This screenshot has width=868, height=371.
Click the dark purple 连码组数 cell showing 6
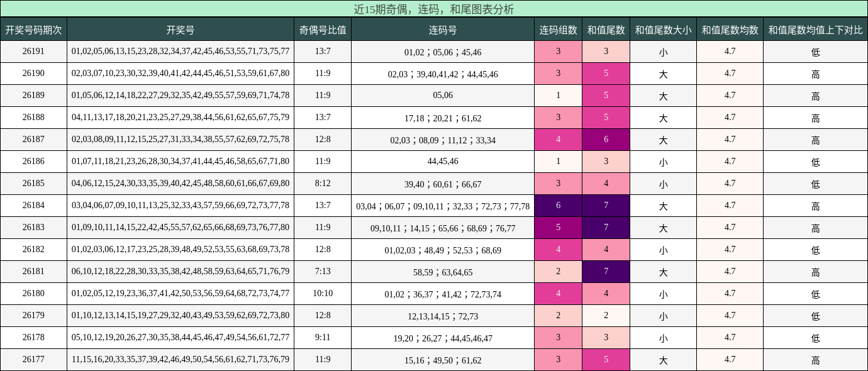[x=559, y=206]
